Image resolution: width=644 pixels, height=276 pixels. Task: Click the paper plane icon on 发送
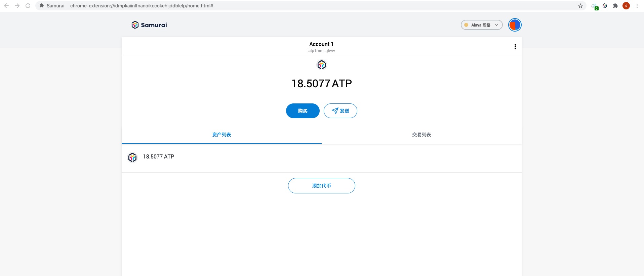(x=335, y=111)
